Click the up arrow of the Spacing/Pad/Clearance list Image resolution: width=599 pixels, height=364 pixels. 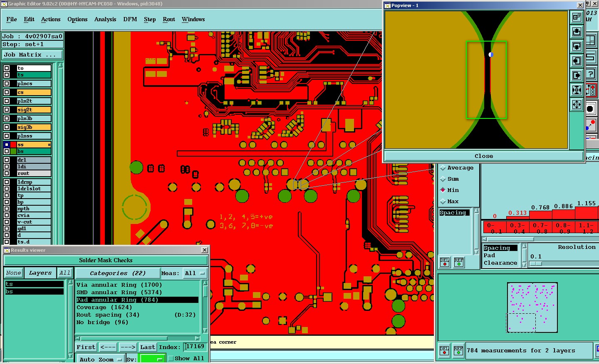pos(524,246)
